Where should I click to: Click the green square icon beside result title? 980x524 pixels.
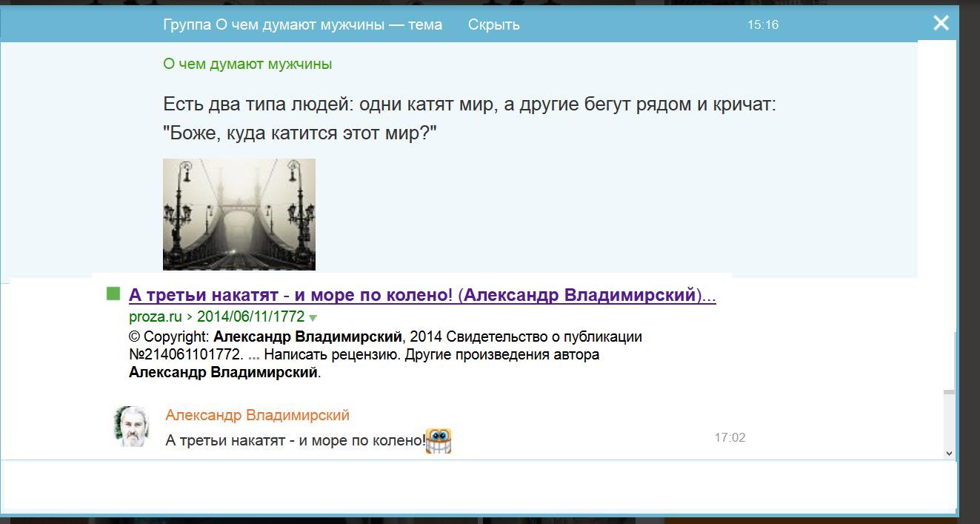tap(113, 294)
